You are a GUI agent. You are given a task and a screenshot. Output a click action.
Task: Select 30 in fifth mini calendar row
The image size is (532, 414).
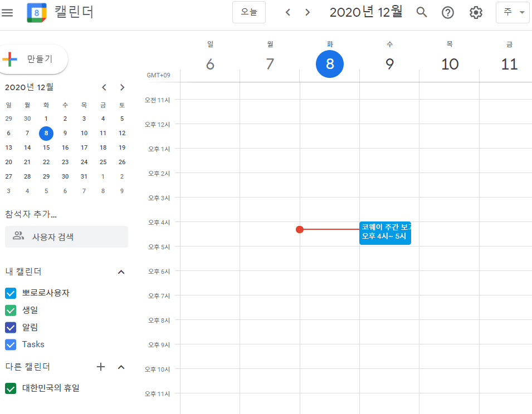pos(65,176)
